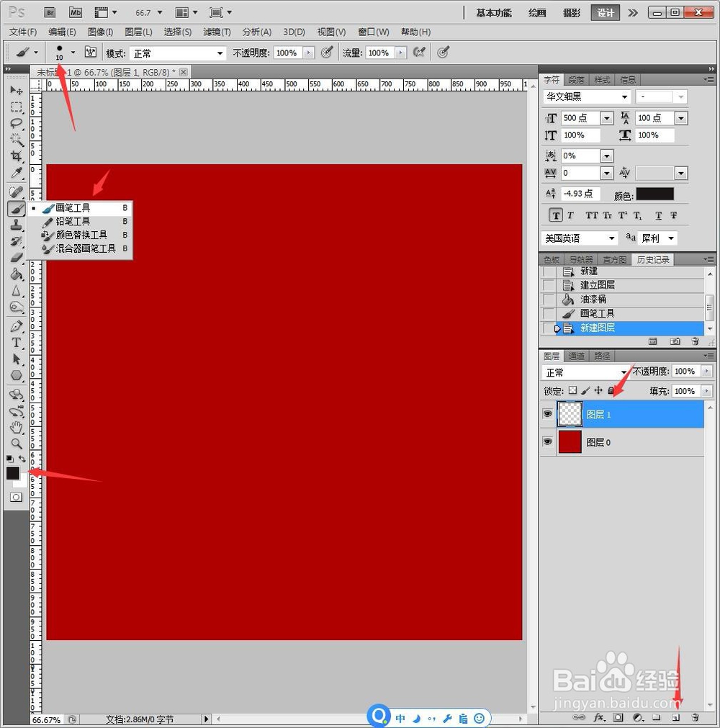720x728 pixels.
Task: Choose 铅笔工具 from the flyout
Action: [x=73, y=222]
